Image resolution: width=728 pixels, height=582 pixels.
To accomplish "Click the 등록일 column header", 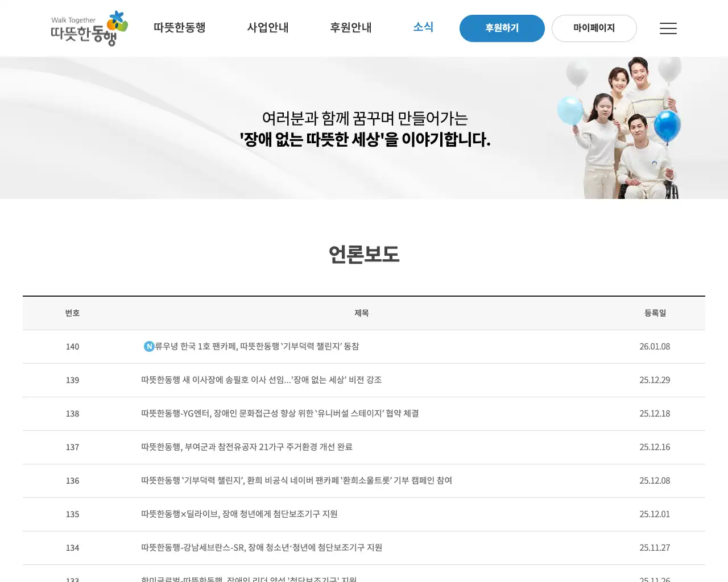I will tap(655, 313).
